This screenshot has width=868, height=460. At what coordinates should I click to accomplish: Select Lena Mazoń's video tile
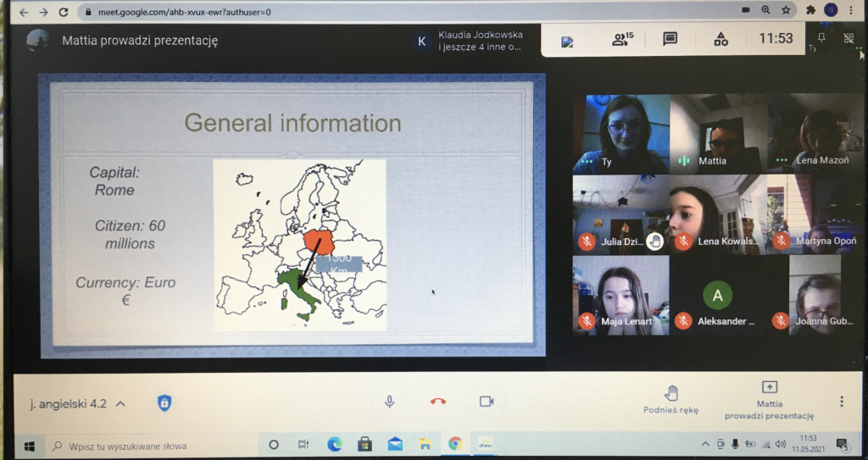click(815, 133)
